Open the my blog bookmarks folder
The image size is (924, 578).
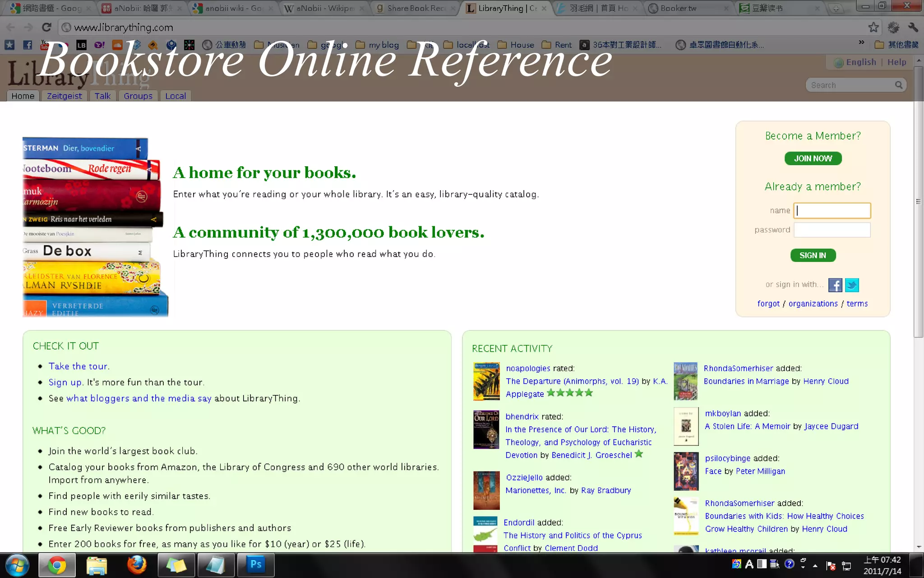377,45
